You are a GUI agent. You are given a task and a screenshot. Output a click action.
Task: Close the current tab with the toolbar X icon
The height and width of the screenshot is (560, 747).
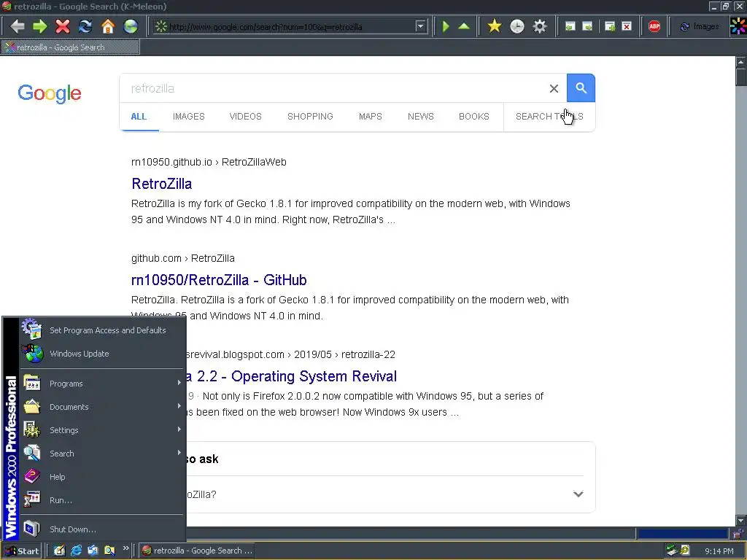click(x=627, y=26)
